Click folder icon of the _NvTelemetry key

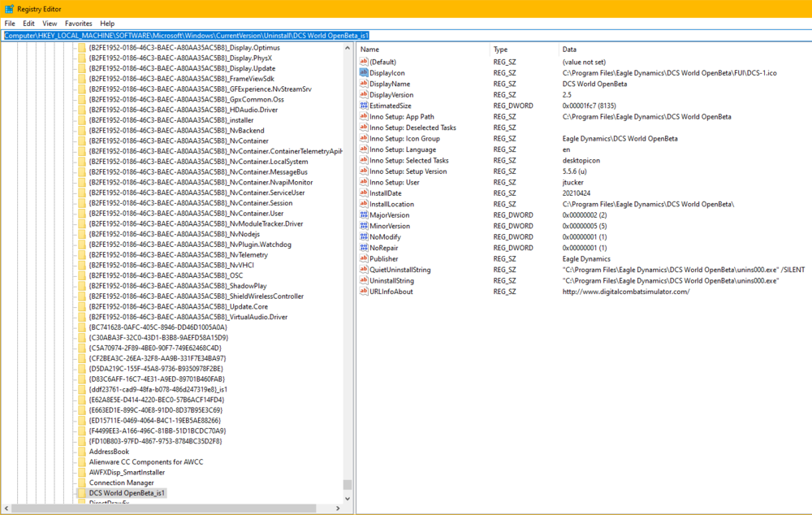coord(82,254)
